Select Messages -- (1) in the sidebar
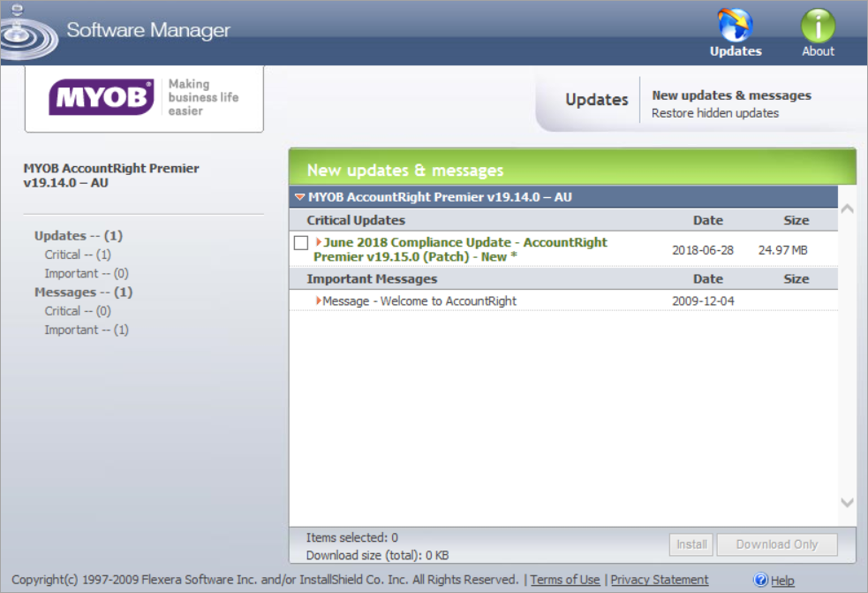The width and height of the screenshot is (868, 593). [x=83, y=292]
